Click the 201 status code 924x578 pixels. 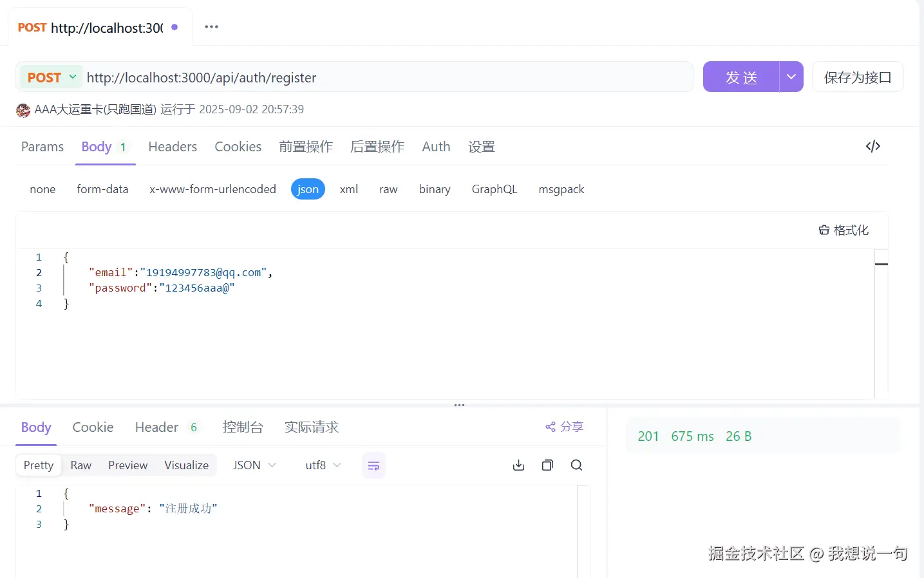point(648,436)
